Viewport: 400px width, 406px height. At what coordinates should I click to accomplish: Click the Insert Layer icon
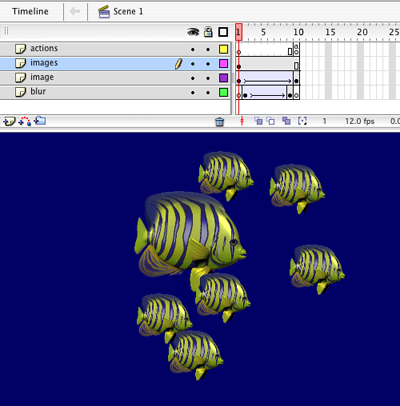click(9, 121)
